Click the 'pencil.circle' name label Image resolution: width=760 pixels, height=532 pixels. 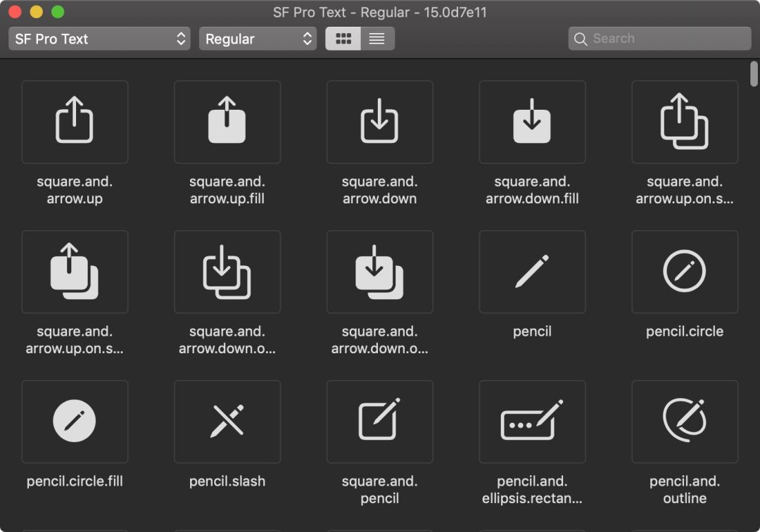tap(685, 331)
